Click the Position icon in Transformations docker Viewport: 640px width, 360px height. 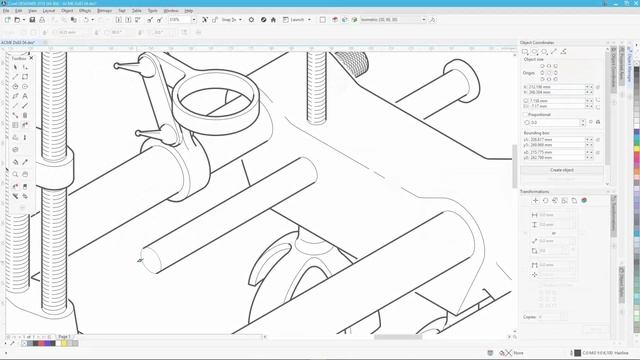coord(536,200)
